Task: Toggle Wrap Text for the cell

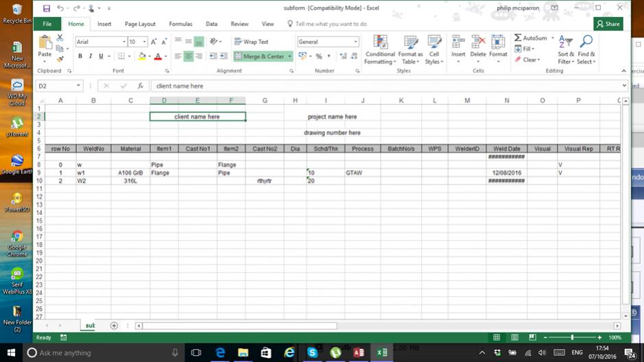Action: tap(251, 42)
